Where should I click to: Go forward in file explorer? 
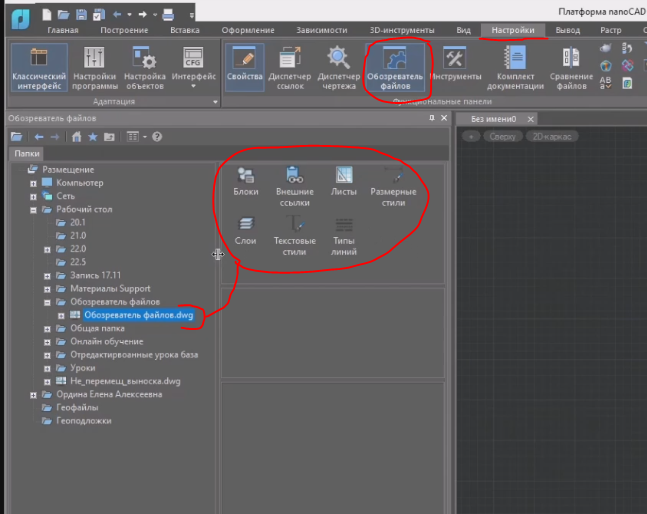click(x=55, y=137)
